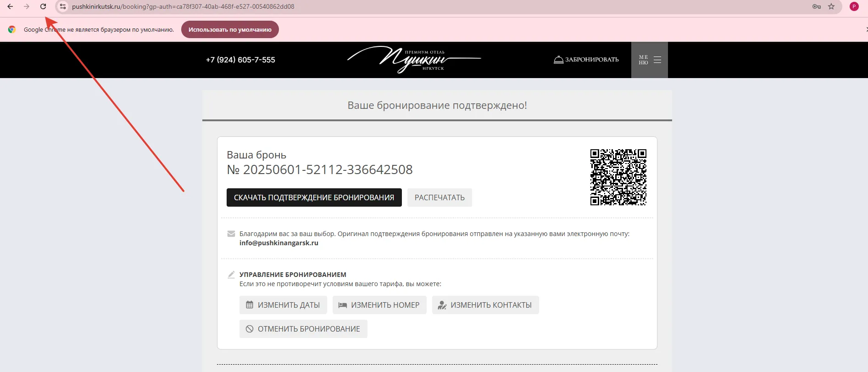Click the ЗАБРОНИРОВАТЬ bell link
Image resolution: width=868 pixels, height=372 pixels.
(x=586, y=60)
